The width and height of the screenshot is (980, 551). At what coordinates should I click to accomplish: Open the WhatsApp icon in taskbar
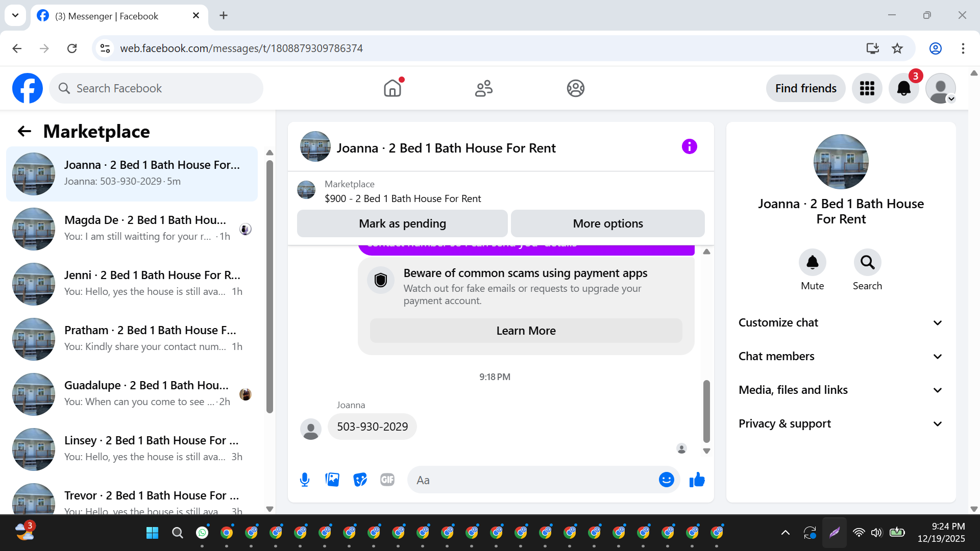pos(202,533)
